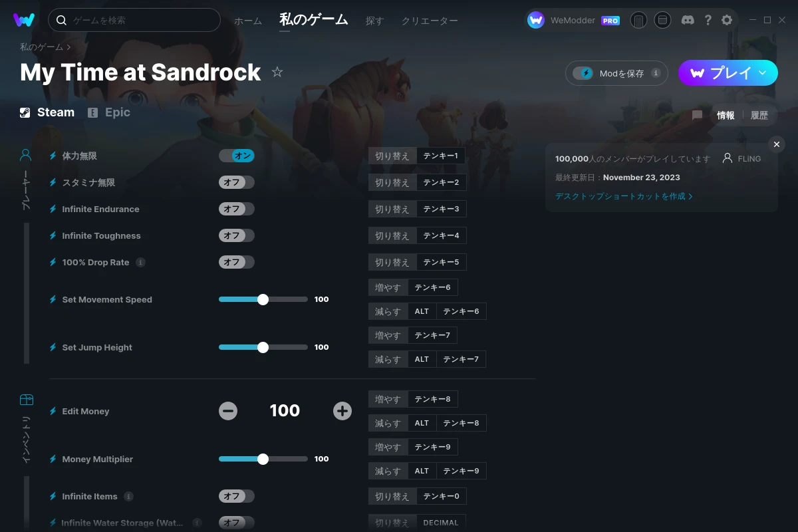The width and height of the screenshot is (798, 532).
Task: Click lightning icon next to 体力無限
Action: click(x=53, y=156)
